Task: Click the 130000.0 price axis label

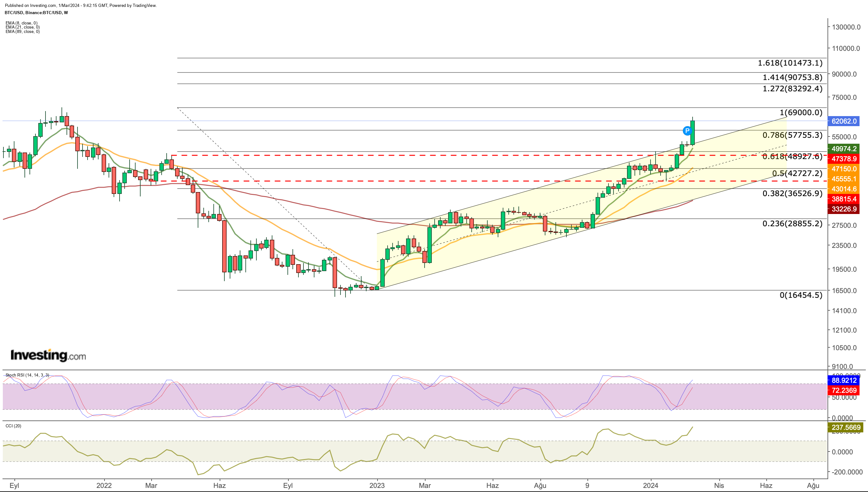Action: point(846,27)
